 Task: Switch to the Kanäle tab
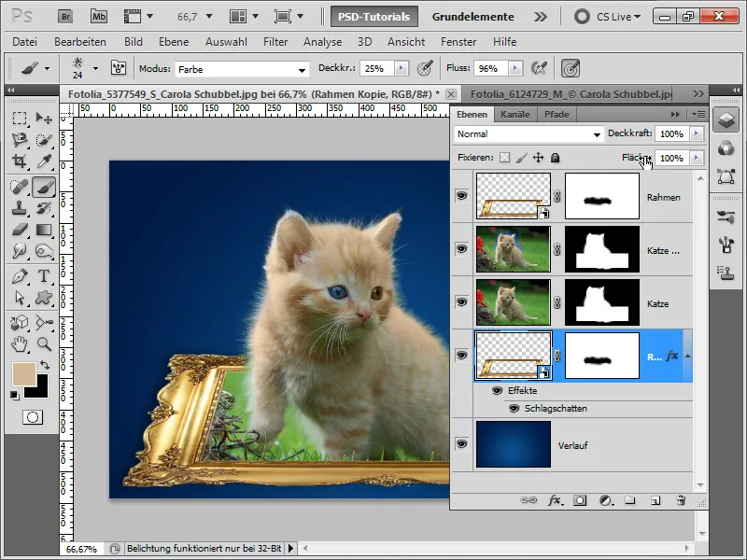(x=515, y=114)
